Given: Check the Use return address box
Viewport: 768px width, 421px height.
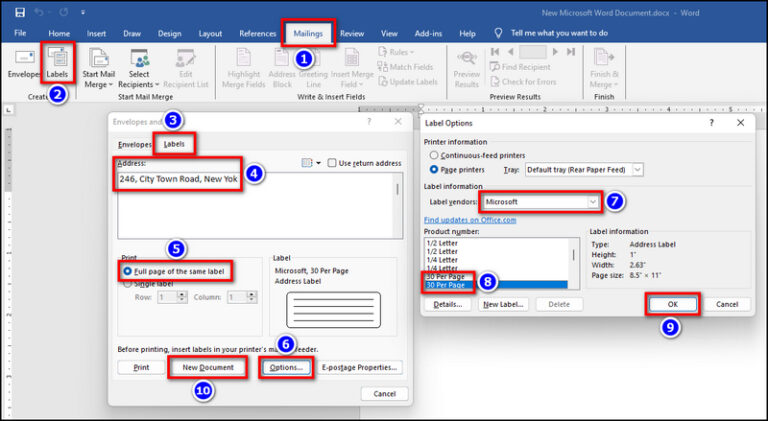Looking at the screenshot, I should click(x=332, y=163).
